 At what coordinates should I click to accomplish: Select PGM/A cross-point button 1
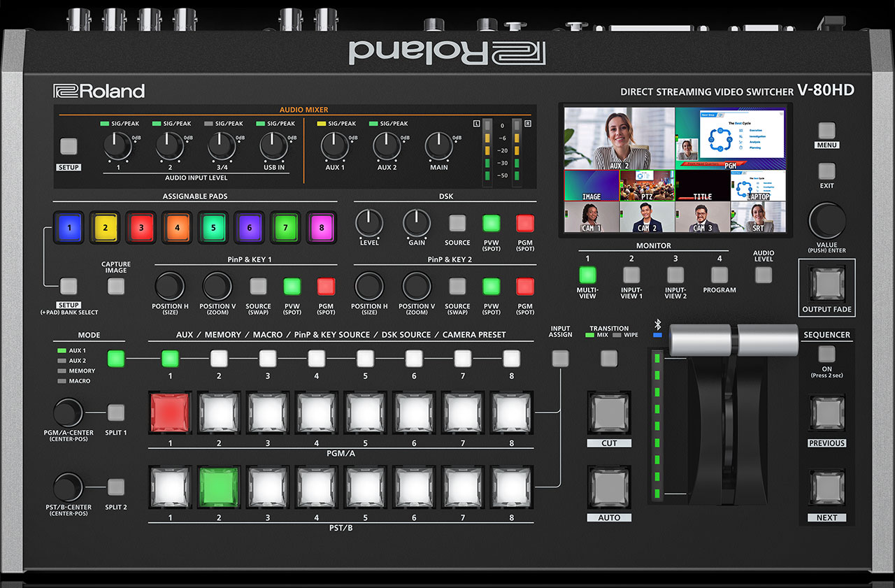pos(170,413)
